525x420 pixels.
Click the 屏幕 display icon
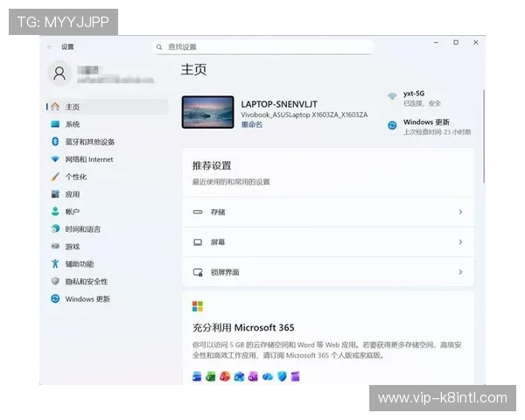(198, 241)
